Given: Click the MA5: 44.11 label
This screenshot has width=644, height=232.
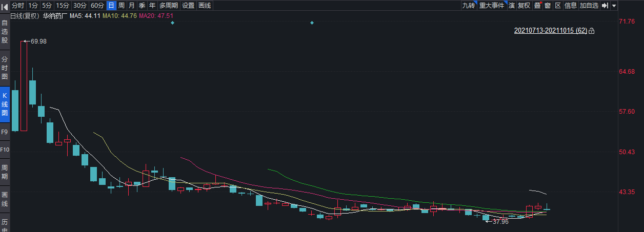Looking at the screenshot, I should [85, 16].
